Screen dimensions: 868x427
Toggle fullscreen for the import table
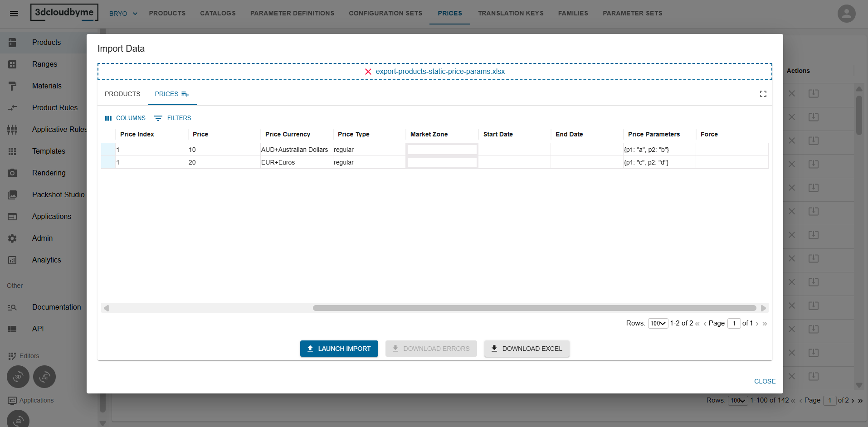click(763, 94)
